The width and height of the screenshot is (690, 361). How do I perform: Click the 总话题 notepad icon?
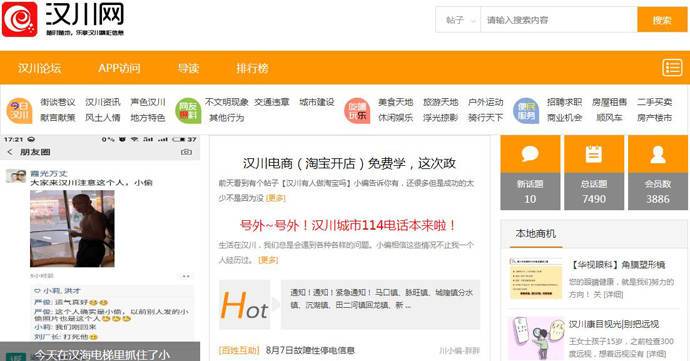tap(594, 154)
